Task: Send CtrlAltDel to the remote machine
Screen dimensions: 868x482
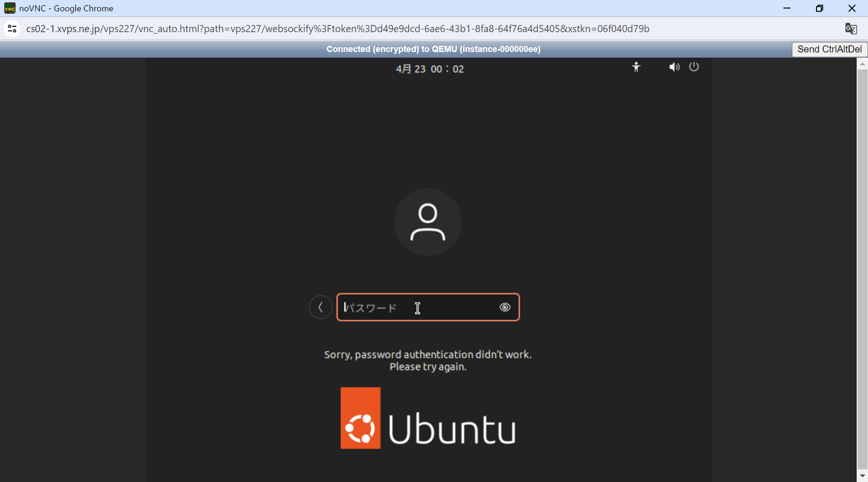Action: click(x=829, y=49)
